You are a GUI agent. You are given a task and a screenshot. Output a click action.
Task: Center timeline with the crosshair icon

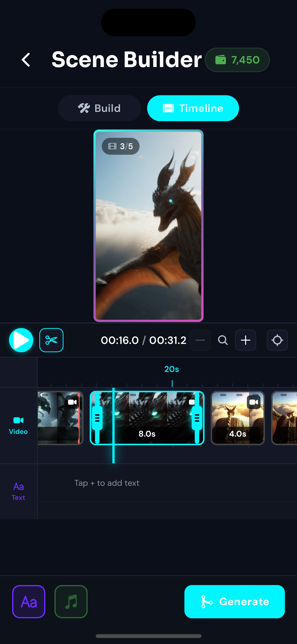tap(277, 340)
